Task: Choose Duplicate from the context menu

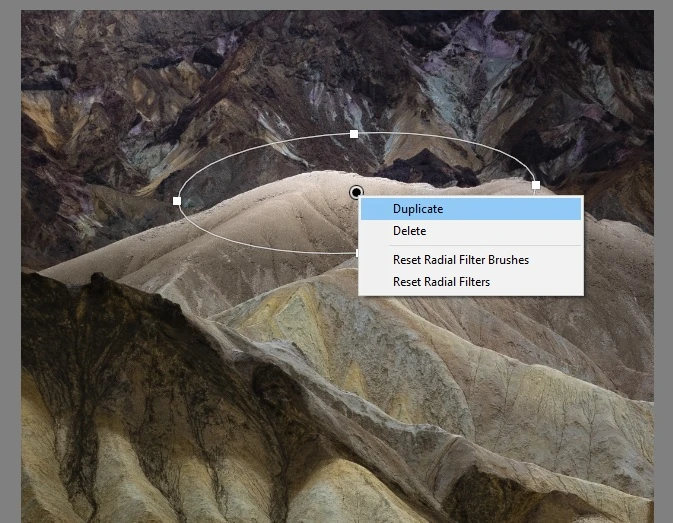Action: tap(471, 209)
